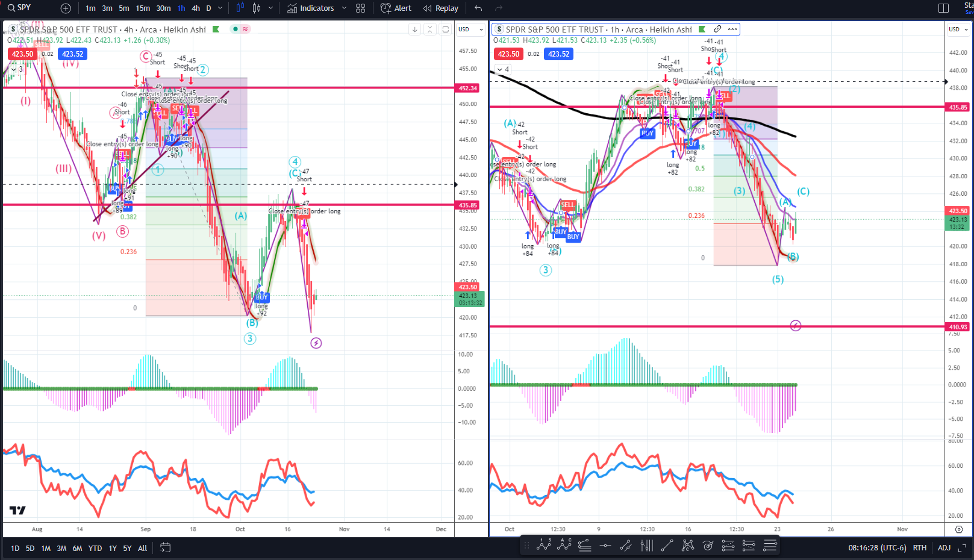Select the 1D date range
Viewport: 974px width, 560px height.
(x=15, y=548)
